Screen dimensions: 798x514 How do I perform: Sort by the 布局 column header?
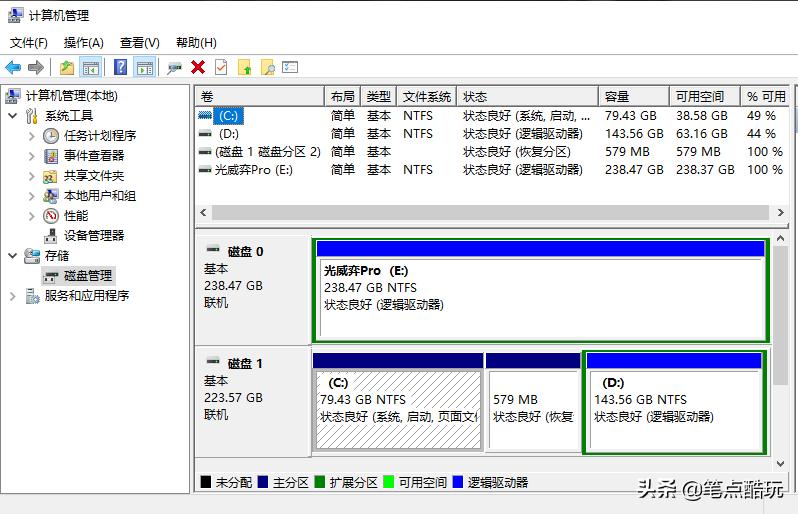[343, 97]
